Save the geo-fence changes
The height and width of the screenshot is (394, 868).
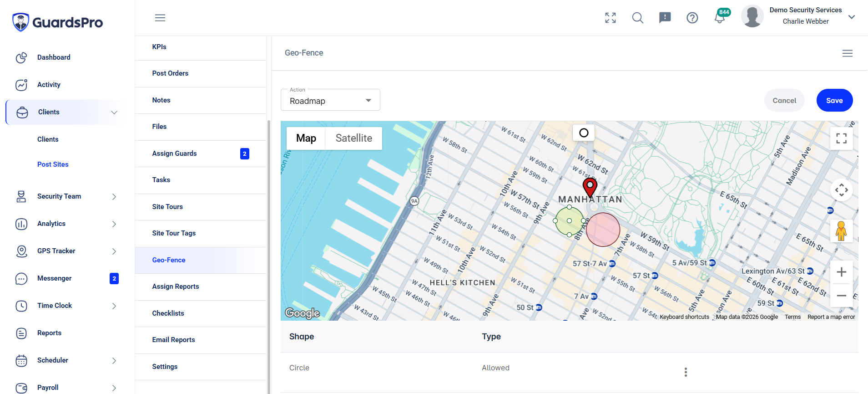click(x=834, y=100)
